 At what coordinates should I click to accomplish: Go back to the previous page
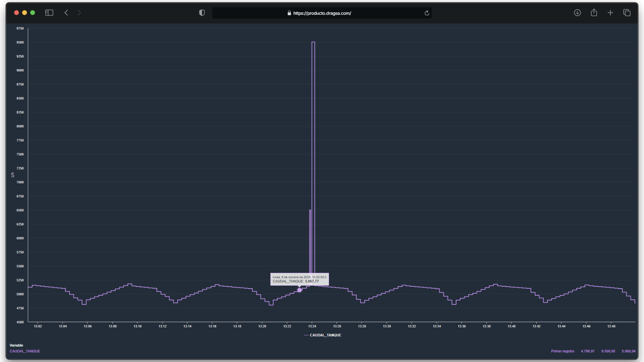point(66,13)
